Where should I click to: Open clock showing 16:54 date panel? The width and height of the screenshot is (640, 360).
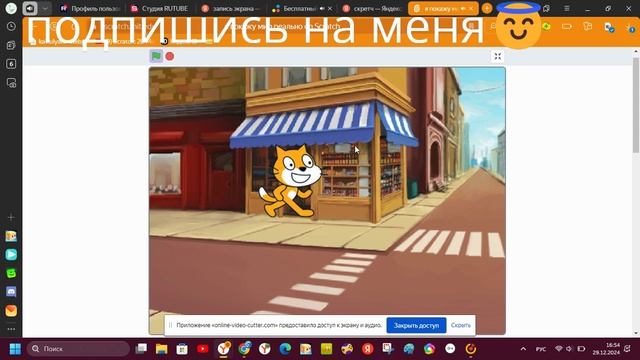tap(606, 349)
